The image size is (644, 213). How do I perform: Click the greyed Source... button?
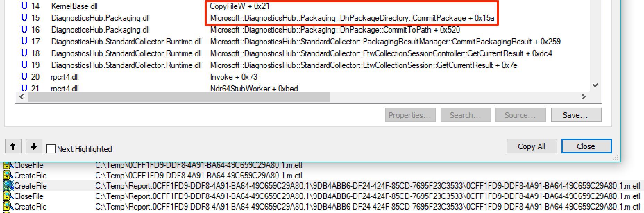pos(520,115)
